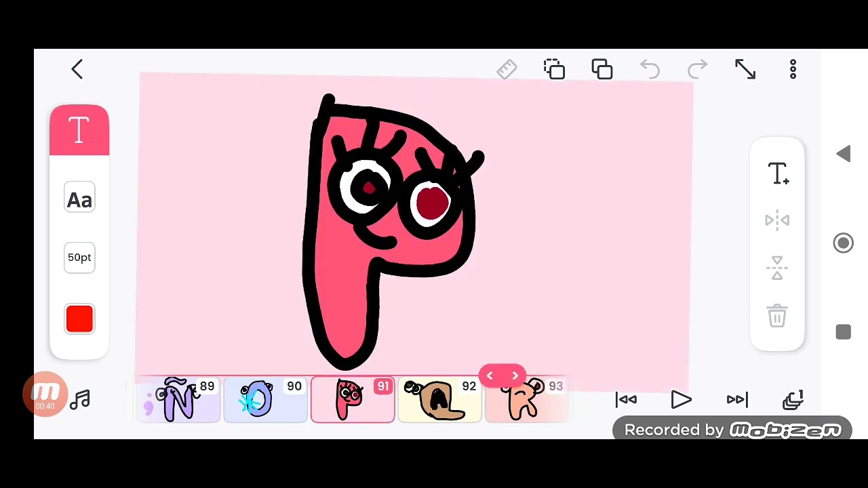868x488 pixels.
Task: Tap the Android recent apps square button
Action: pos(843,332)
